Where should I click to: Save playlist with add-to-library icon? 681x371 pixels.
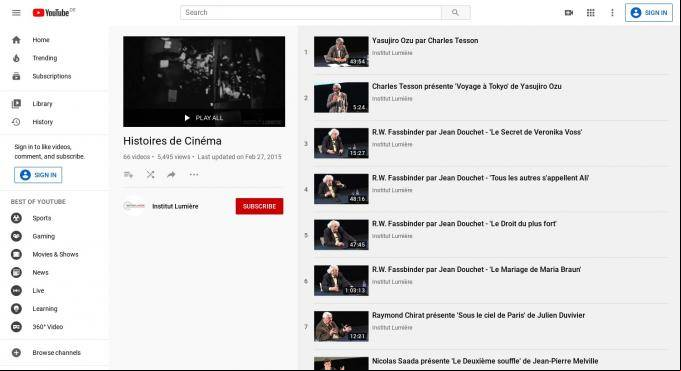click(129, 175)
